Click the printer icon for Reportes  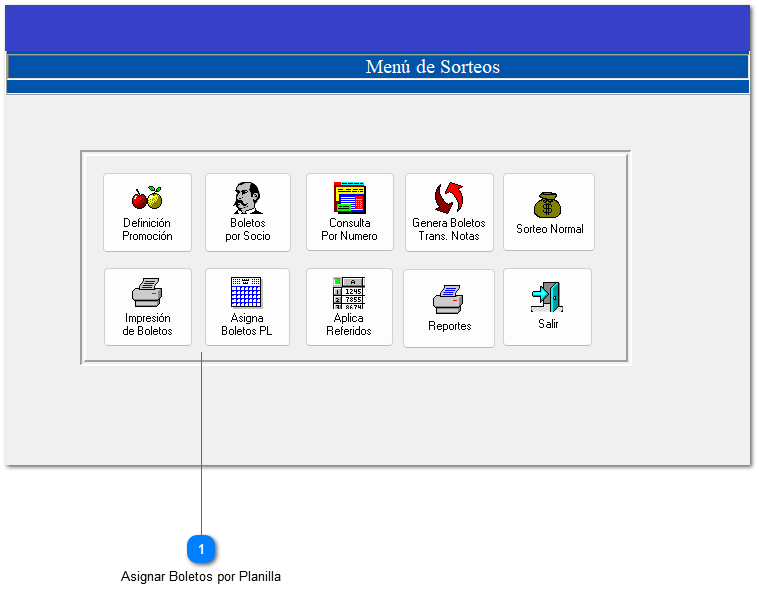(x=448, y=299)
